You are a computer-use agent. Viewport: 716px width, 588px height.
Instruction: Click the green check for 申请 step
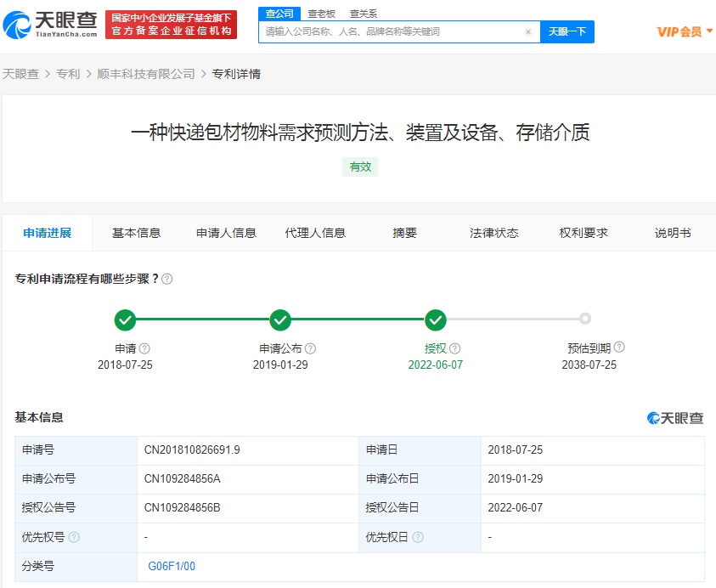click(125, 319)
